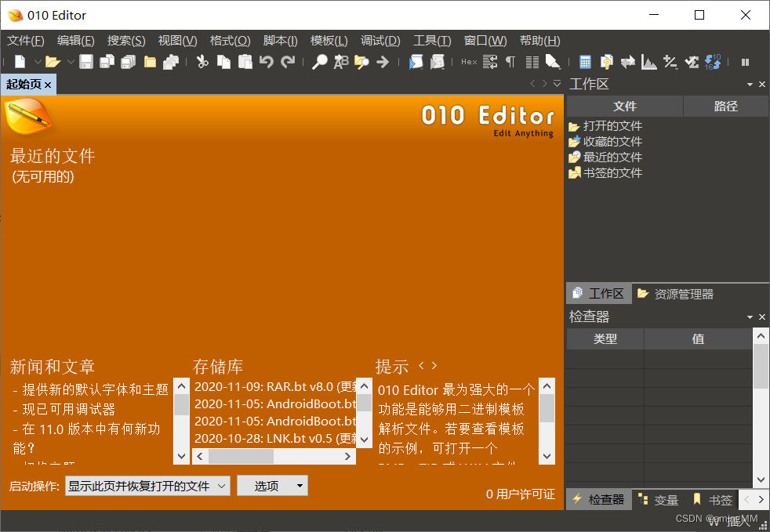Switch to the 变量 tab
The width and height of the screenshot is (770, 532).
pyautogui.click(x=659, y=500)
